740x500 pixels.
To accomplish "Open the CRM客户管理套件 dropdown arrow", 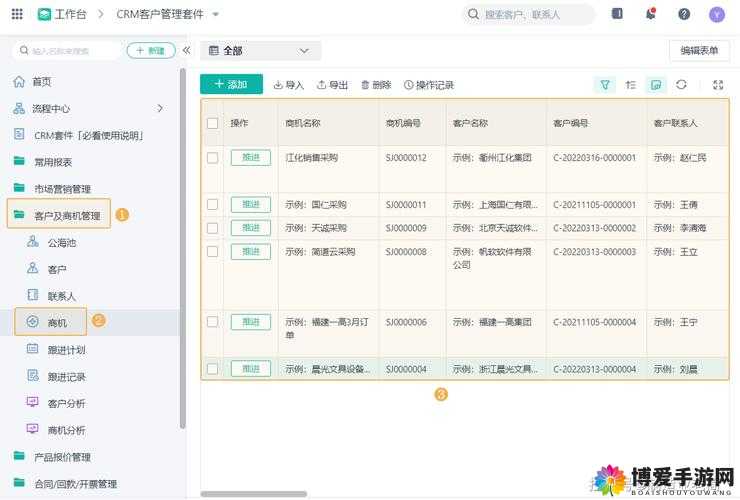I will click(x=216, y=14).
